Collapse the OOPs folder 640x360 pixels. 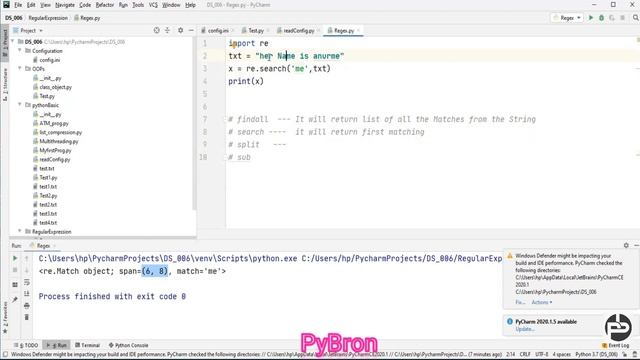pos(20,69)
